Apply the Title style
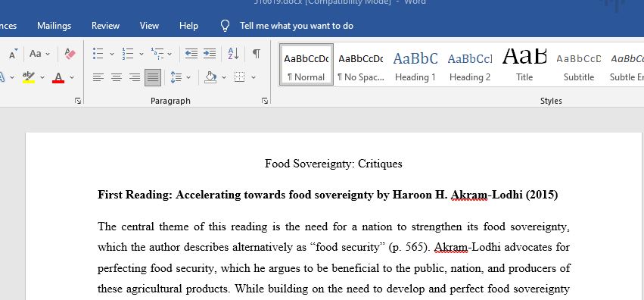 (524, 64)
